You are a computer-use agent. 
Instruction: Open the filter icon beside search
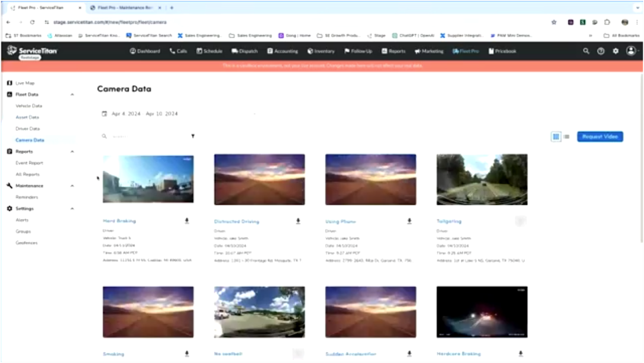point(193,136)
